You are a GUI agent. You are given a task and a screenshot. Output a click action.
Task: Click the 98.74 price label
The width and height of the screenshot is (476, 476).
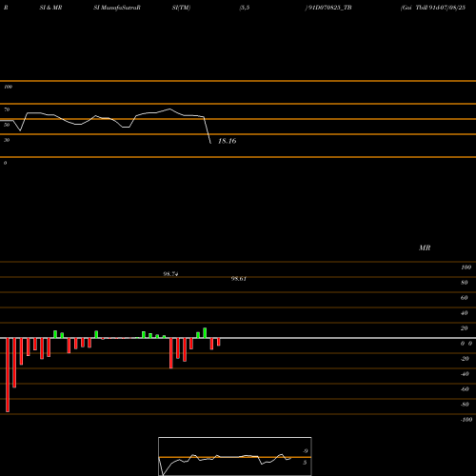tap(170, 274)
